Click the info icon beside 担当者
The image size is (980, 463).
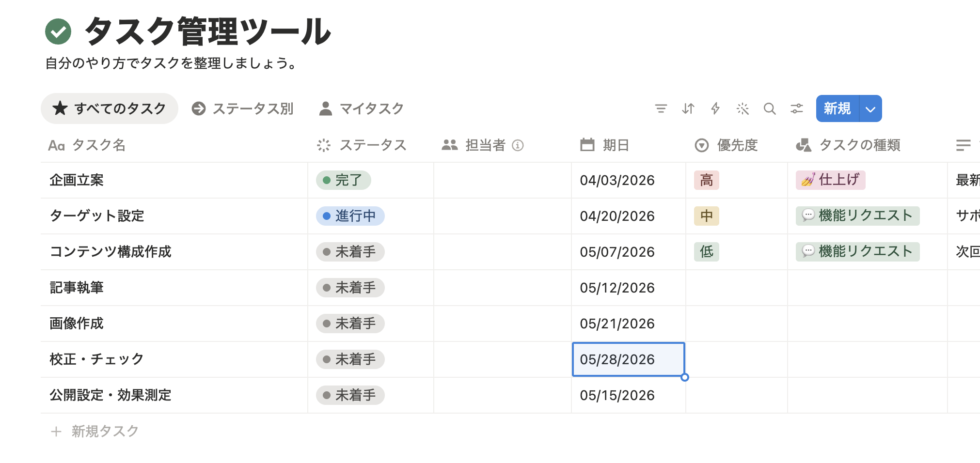point(518,145)
